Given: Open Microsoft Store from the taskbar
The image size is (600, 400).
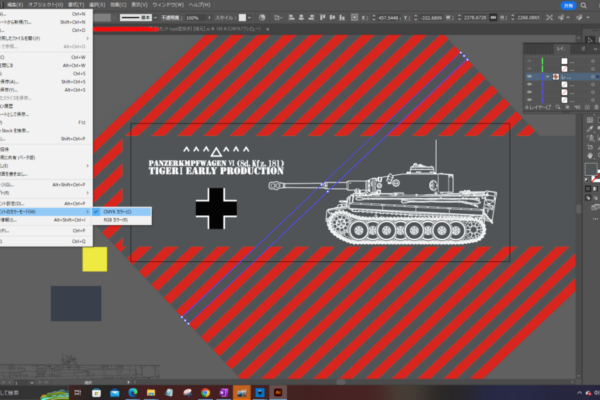Looking at the screenshot, I should [x=96, y=393].
